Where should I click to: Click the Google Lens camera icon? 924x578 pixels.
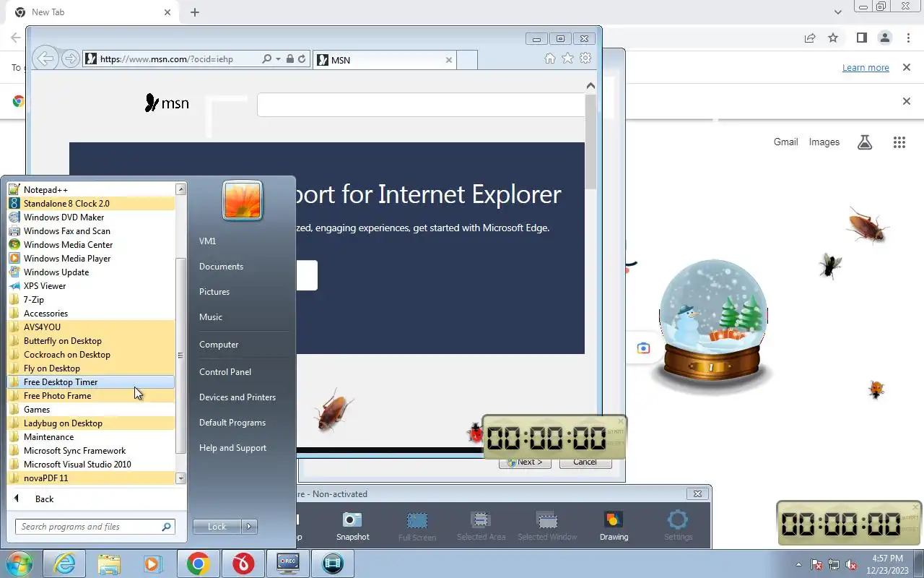(643, 348)
